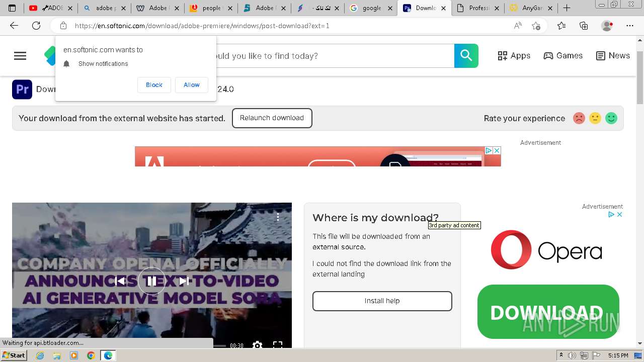Screen dimensions: 644x362
Task: Click the Install help button
Action: [x=382, y=301]
